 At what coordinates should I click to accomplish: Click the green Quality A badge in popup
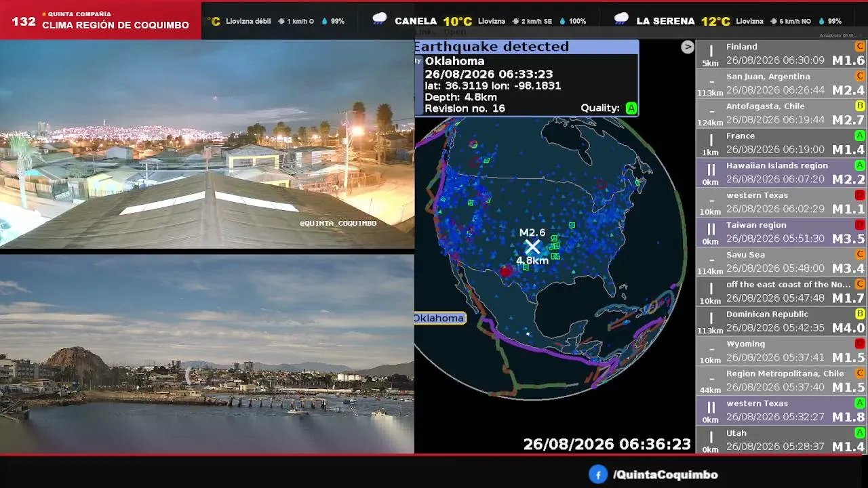point(631,108)
